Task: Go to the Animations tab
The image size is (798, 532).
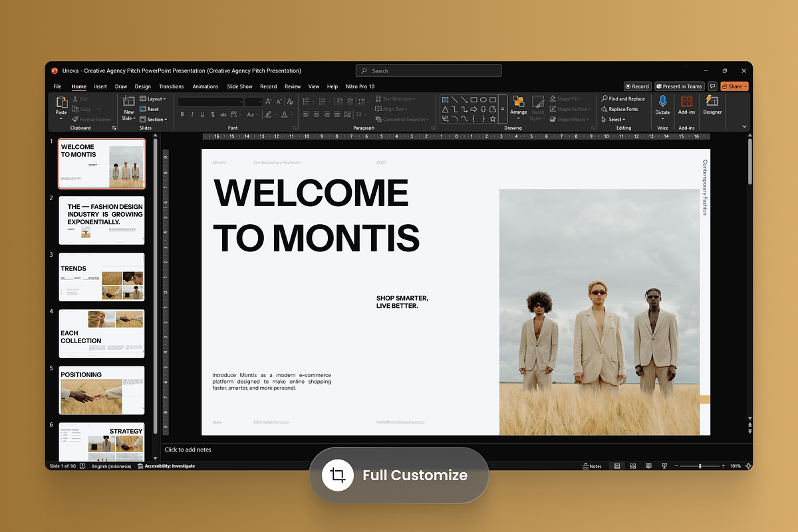Action: 205,86
